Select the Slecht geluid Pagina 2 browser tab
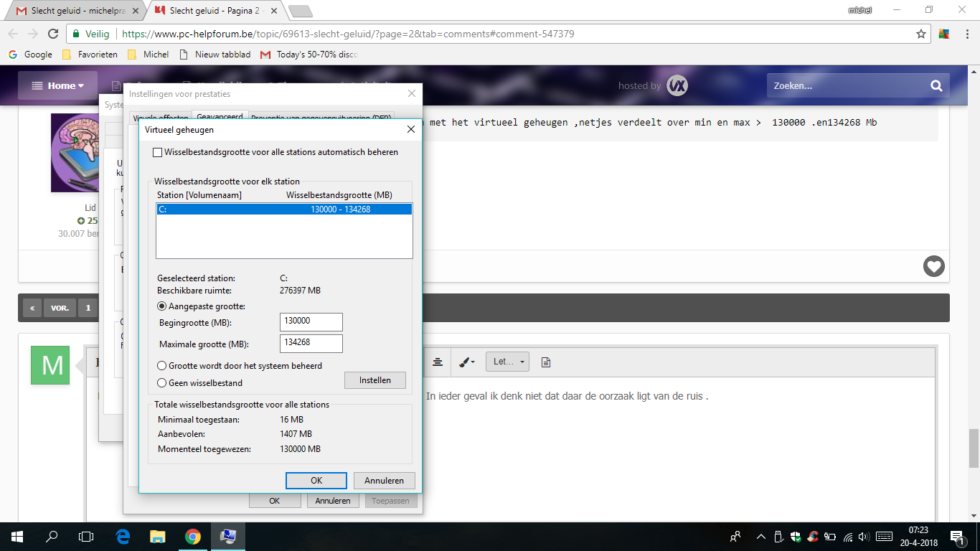Screen dimensions: 980x551 tap(215, 11)
